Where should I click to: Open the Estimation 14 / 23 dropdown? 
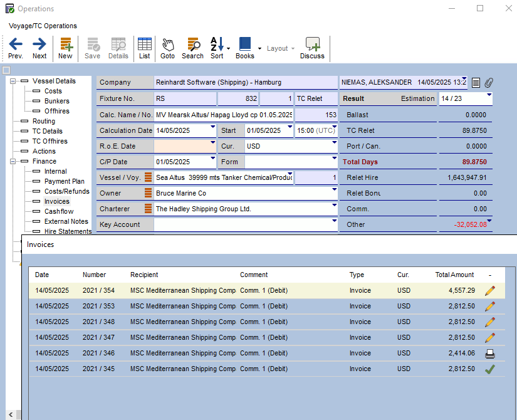(489, 95)
